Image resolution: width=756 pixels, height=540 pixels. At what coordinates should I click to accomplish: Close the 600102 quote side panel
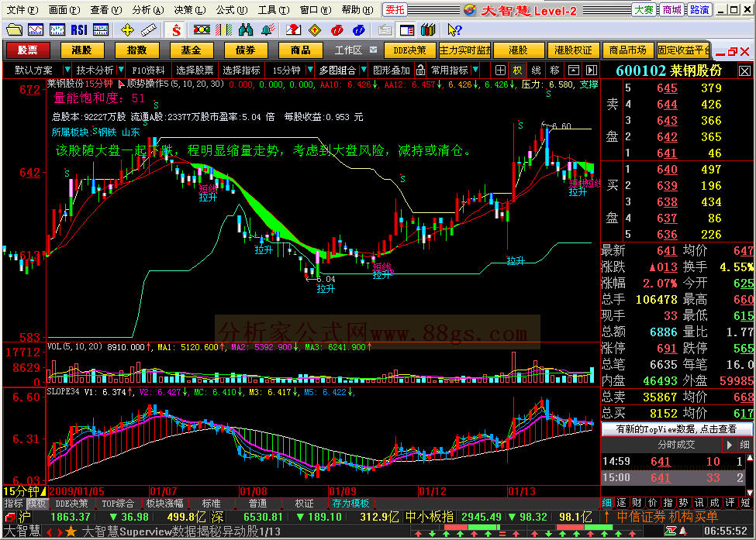745,71
